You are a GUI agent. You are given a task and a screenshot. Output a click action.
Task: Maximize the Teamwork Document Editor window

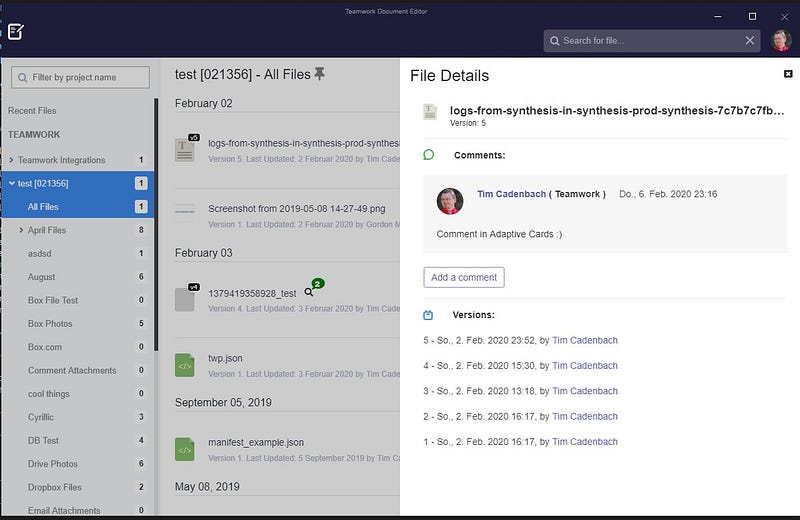(x=752, y=16)
